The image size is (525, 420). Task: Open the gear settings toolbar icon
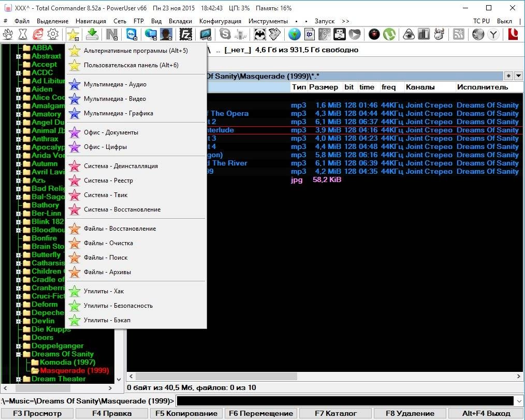[x=53, y=34]
